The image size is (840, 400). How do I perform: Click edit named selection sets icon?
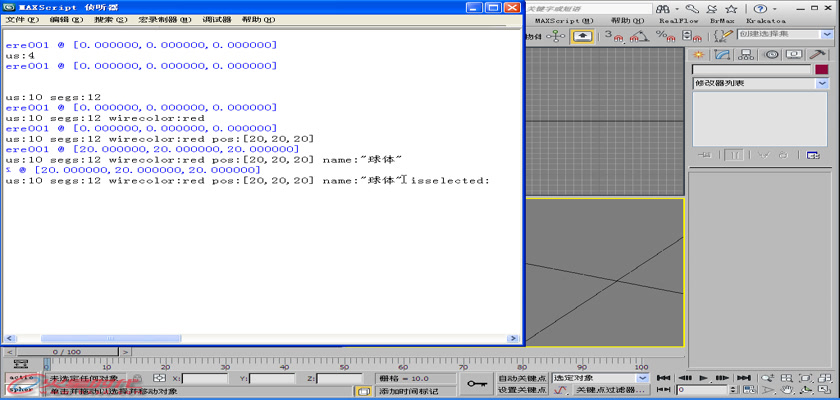click(724, 36)
